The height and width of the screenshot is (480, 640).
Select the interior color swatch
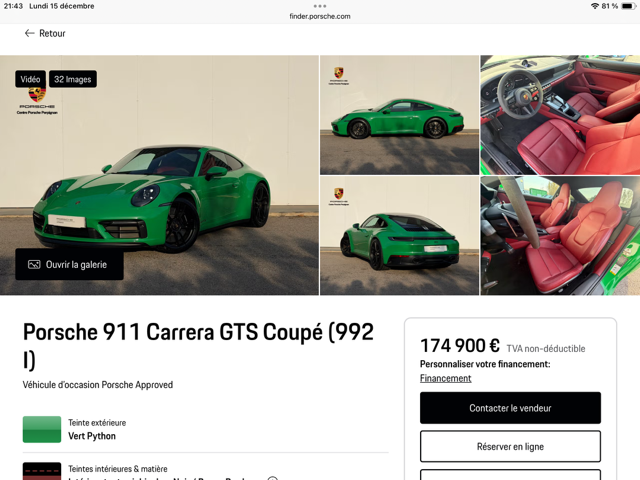point(42,471)
